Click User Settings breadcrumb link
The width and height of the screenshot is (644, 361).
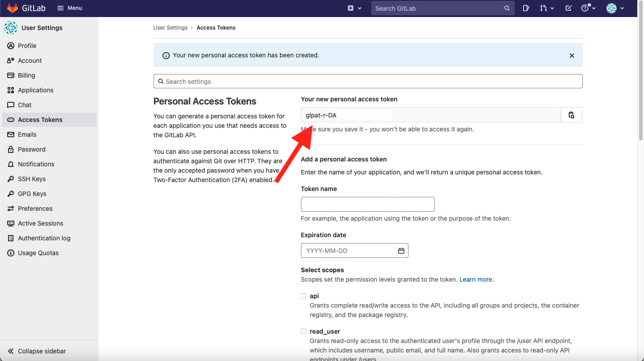click(170, 28)
